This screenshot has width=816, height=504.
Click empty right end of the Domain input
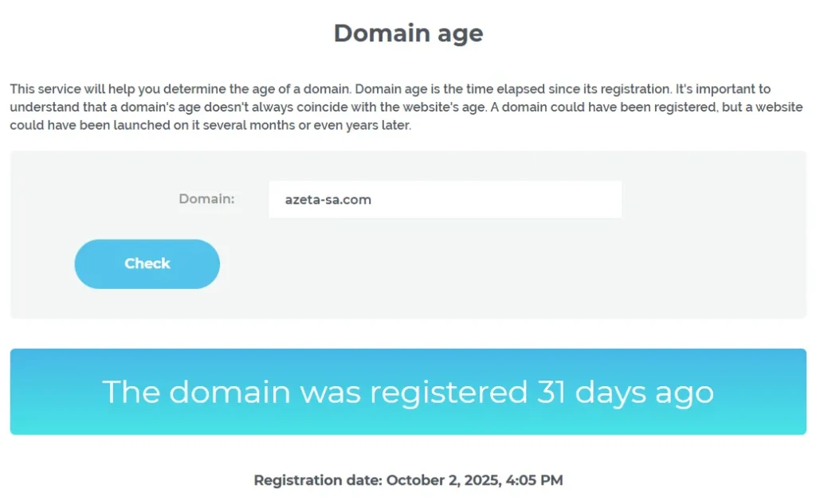point(590,200)
